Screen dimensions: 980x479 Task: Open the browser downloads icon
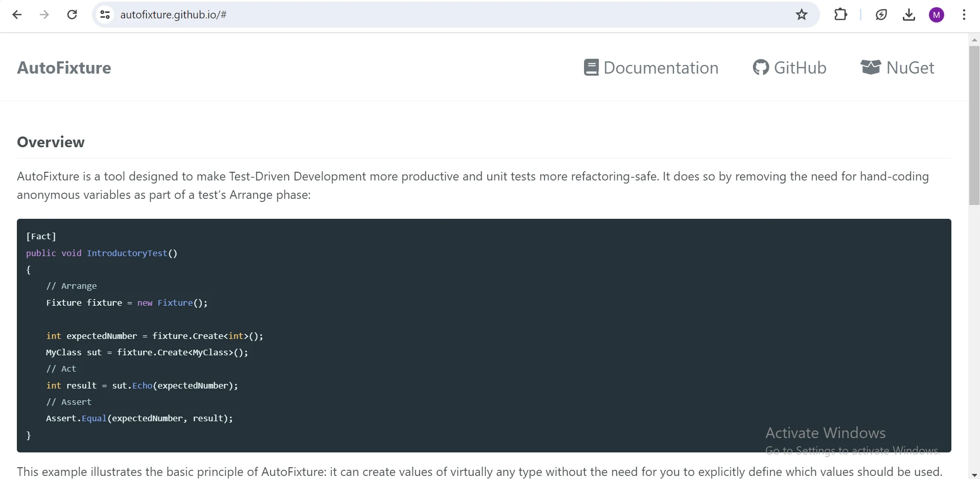[x=909, y=15]
